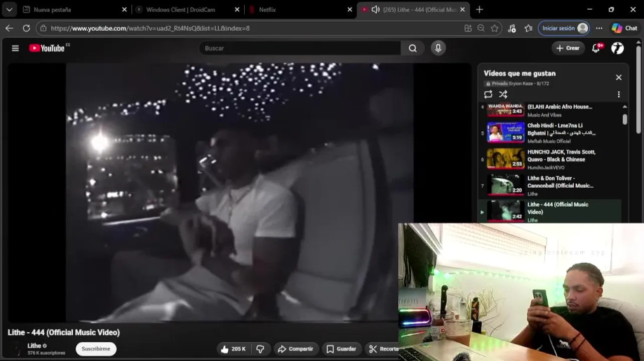Screen dimensions: 644x361
Task: Open playlist three-dot options menu
Action: [618, 94]
